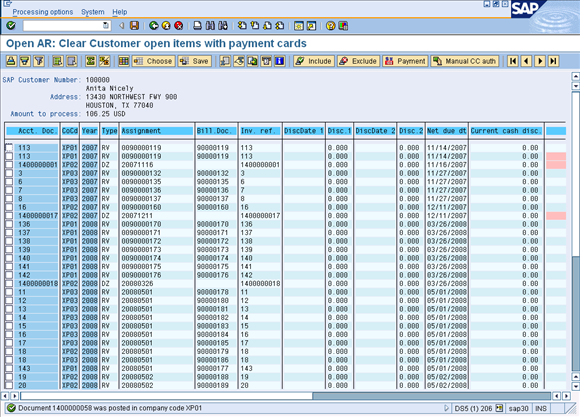Screen dimensions: 580x417
Task: Click the Assignment column header
Action: coord(157,131)
